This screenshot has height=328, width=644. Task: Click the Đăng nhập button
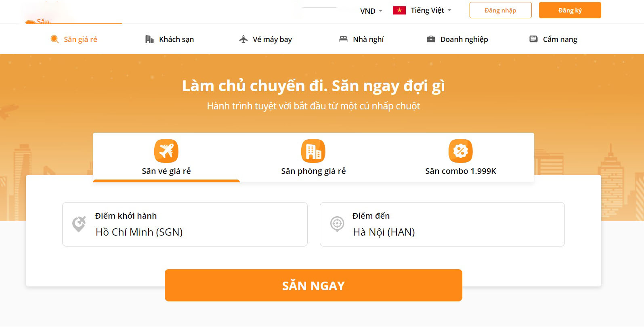[500, 10]
